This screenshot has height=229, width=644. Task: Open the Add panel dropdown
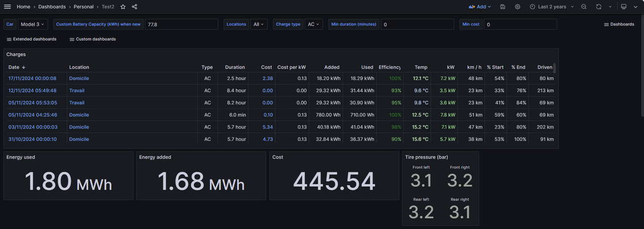(x=479, y=7)
